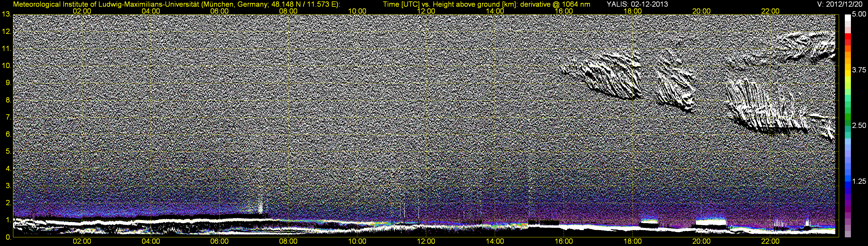Pick the 1 km height axis label
Viewport: 868px width, 246px height.
tap(8, 220)
